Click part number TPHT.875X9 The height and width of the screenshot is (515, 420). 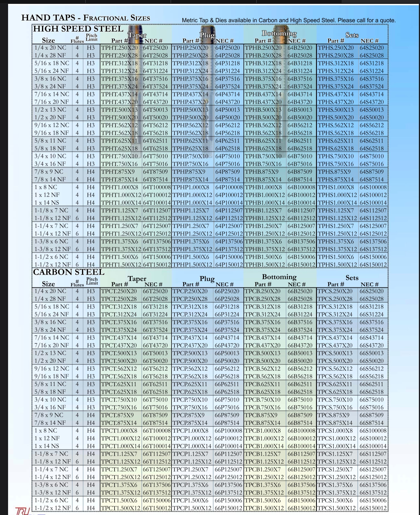(118, 172)
